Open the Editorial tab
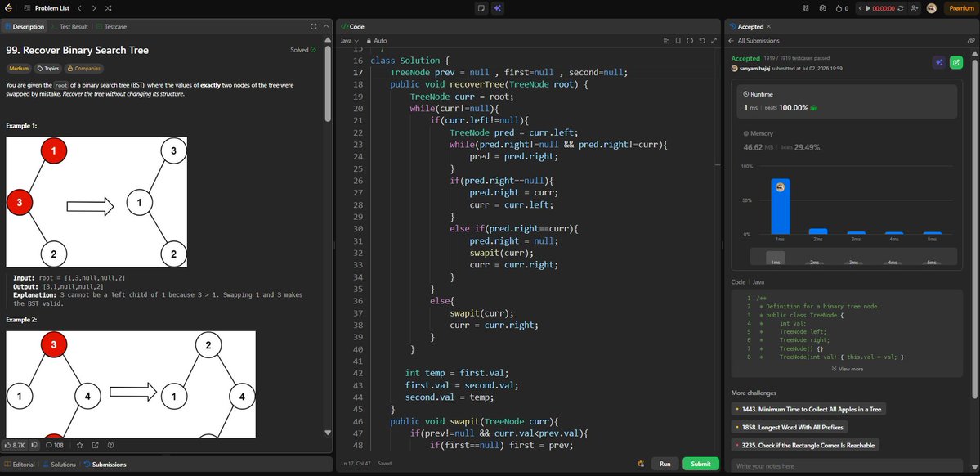This screenshot has height=476, width=980. pyautogui.click(x=20, y=465)
